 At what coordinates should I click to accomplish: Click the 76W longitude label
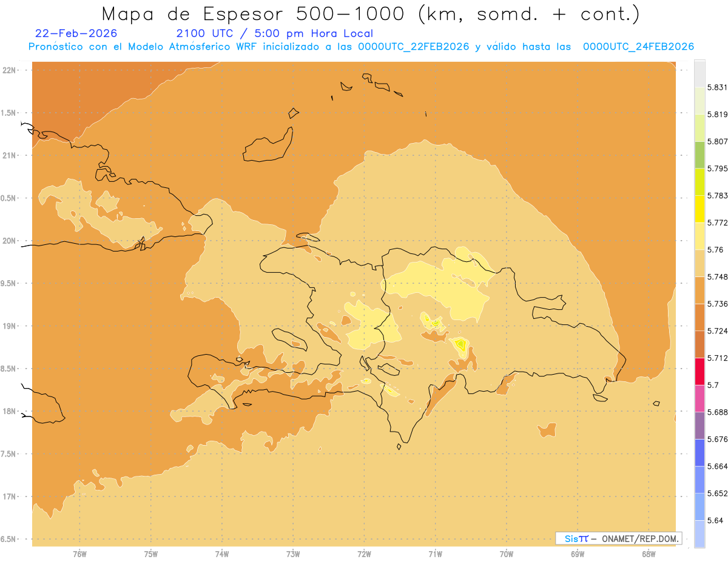coord(79,555)
